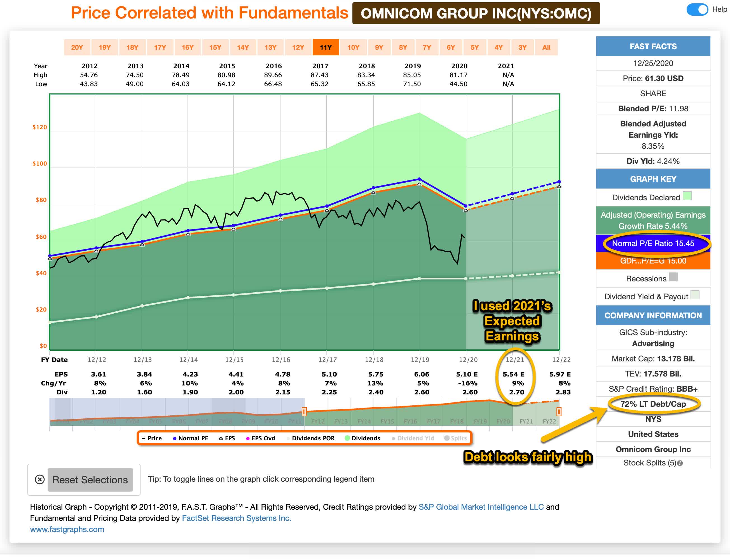
Task: Click the left range slider handle at FY11
Action: 304,412
